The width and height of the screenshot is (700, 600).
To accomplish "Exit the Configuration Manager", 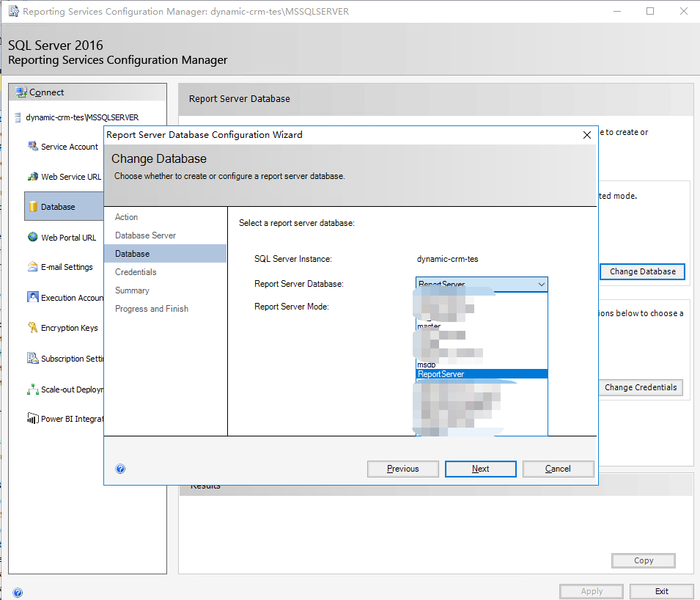I will [662, 591].
